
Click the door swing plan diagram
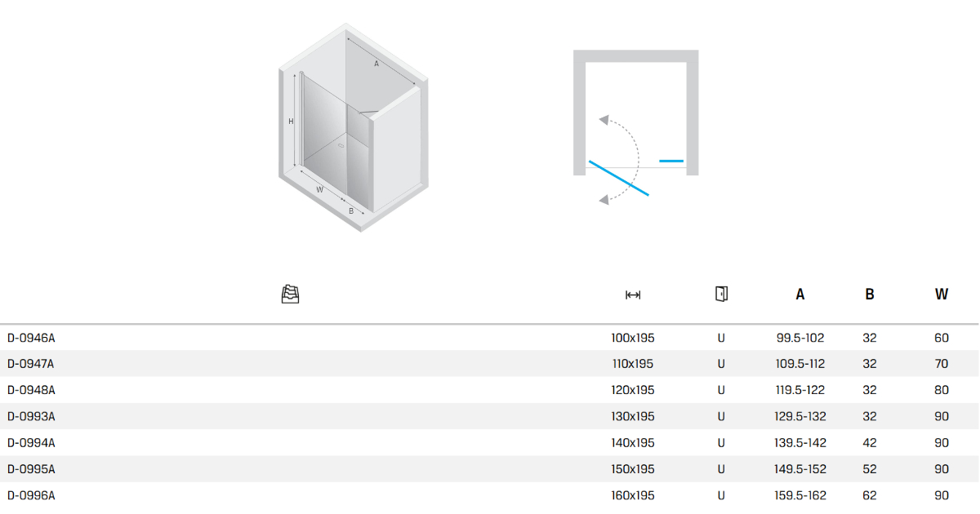636,126
